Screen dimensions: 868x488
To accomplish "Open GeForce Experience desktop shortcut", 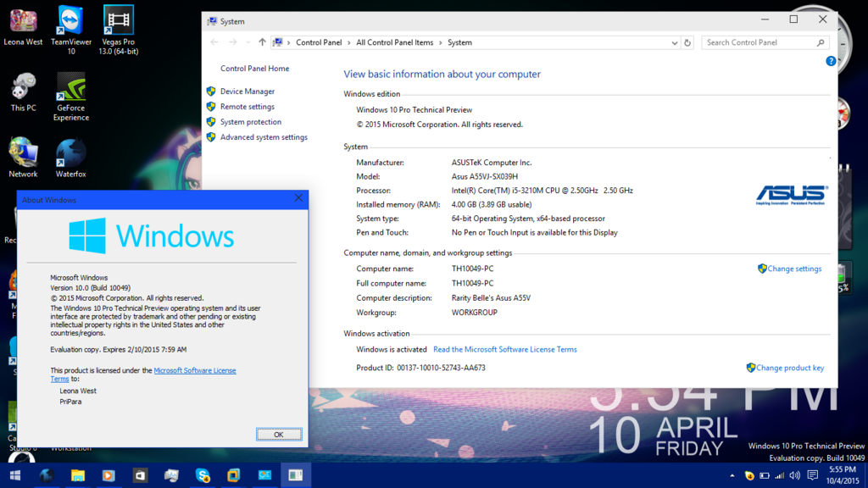I will click(71, 97).
